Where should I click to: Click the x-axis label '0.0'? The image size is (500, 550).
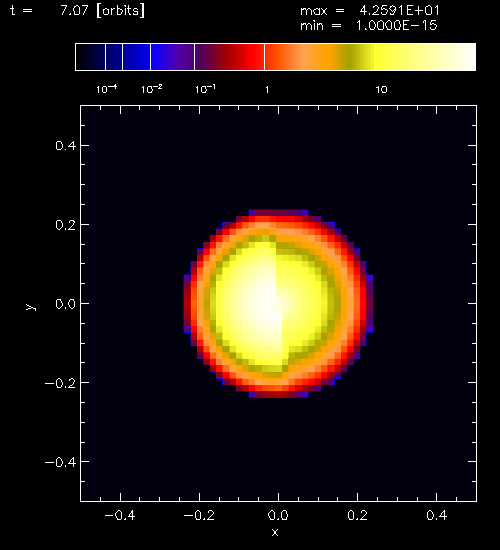[x=278, y=515]
